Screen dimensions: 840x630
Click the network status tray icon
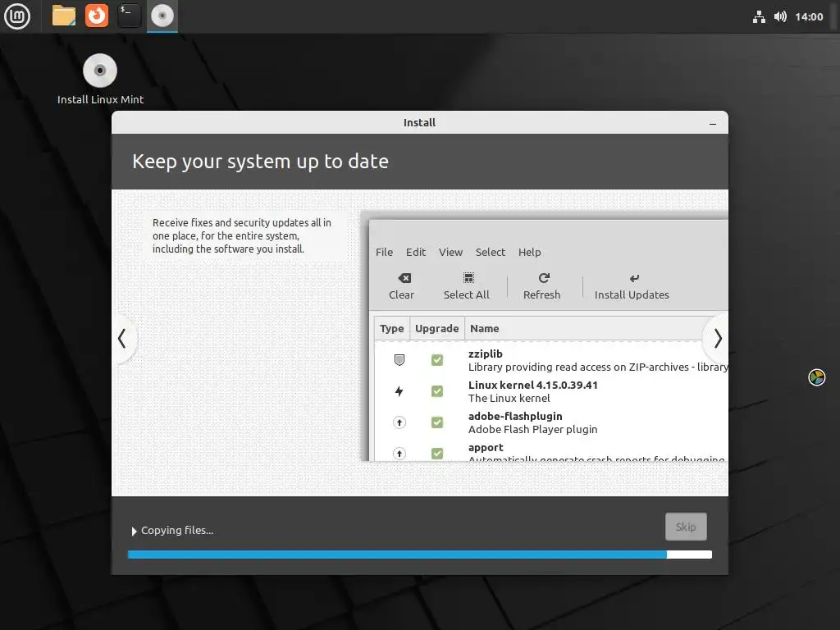click(759, 16)
